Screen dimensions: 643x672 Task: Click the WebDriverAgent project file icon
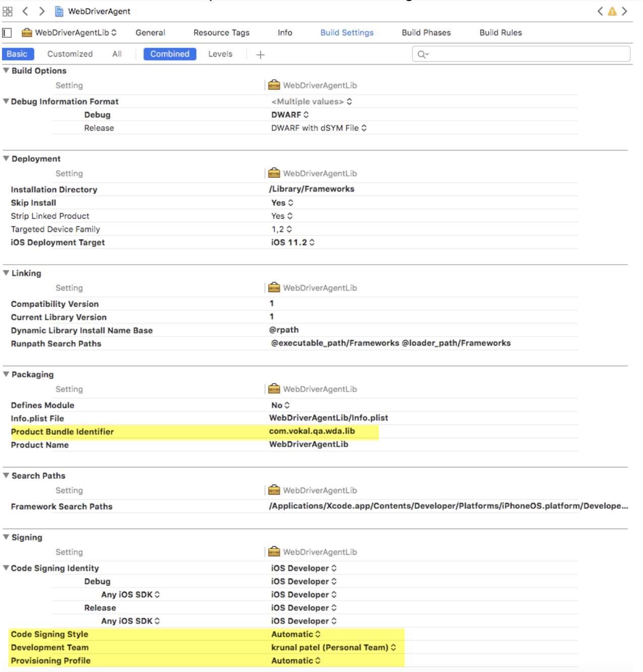click(x=59, y=11)
